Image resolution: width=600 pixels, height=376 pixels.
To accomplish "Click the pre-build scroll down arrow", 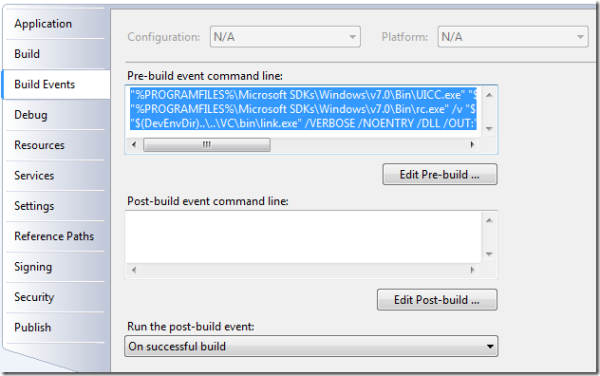I will [489, 129].
